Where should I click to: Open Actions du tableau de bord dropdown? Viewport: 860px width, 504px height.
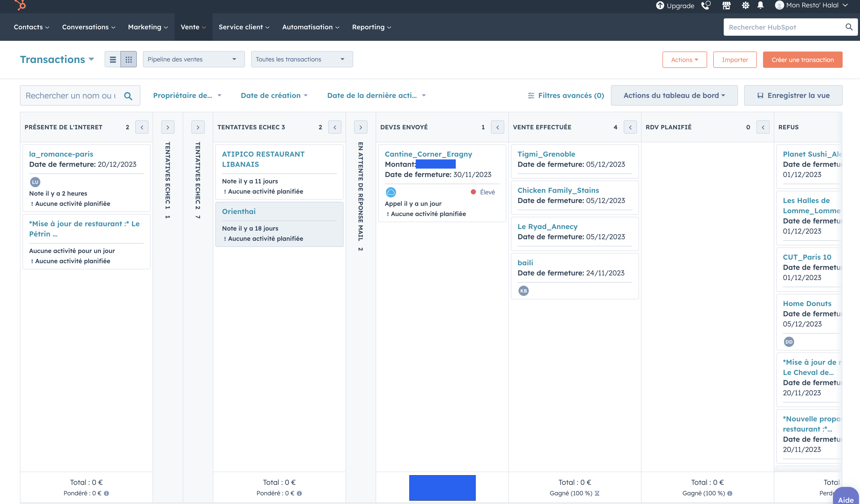click(x=674, y=95)
